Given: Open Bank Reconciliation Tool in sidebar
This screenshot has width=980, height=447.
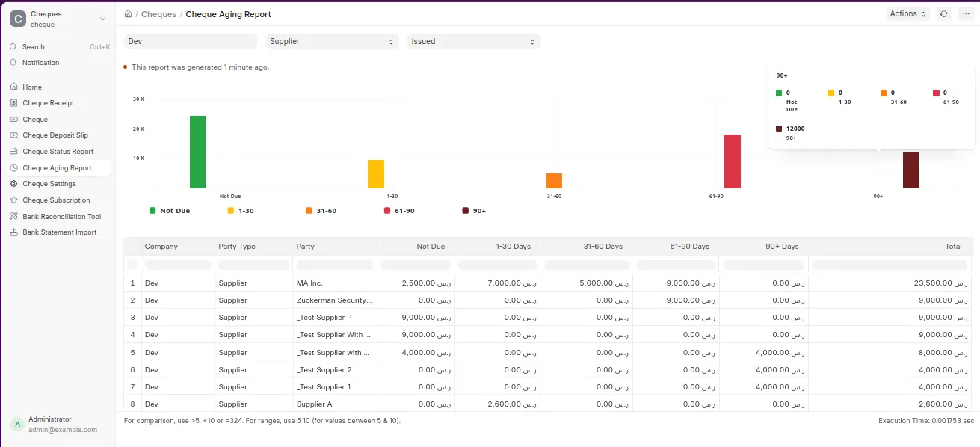Looking at the screenshot, I should pos(57,217).
